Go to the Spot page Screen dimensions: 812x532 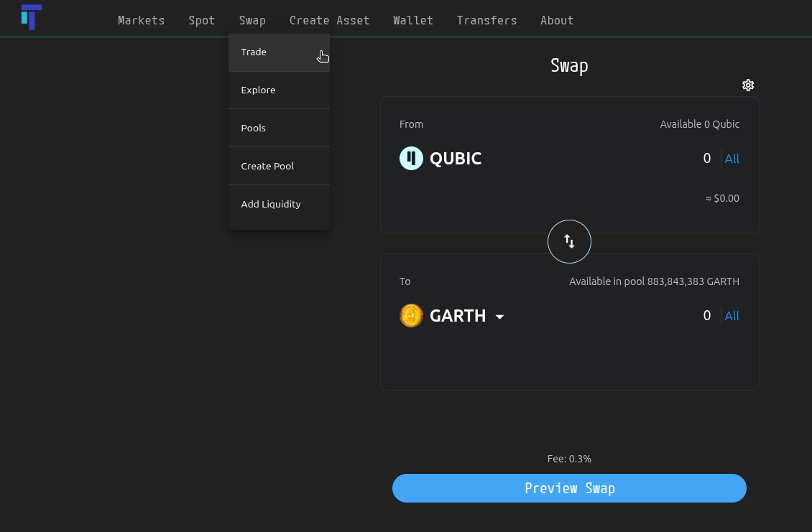202,20
